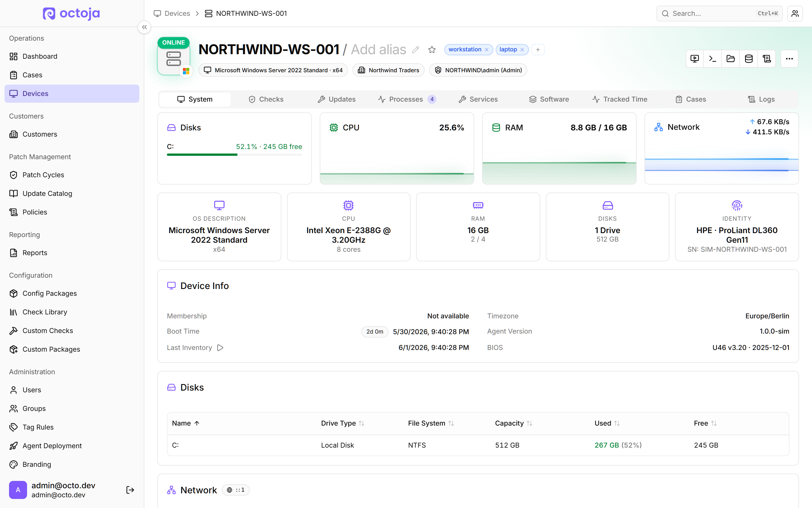The image size is (812, 508).
Task: Switch to the Tracked Time tab
Action: click(620, 99)
